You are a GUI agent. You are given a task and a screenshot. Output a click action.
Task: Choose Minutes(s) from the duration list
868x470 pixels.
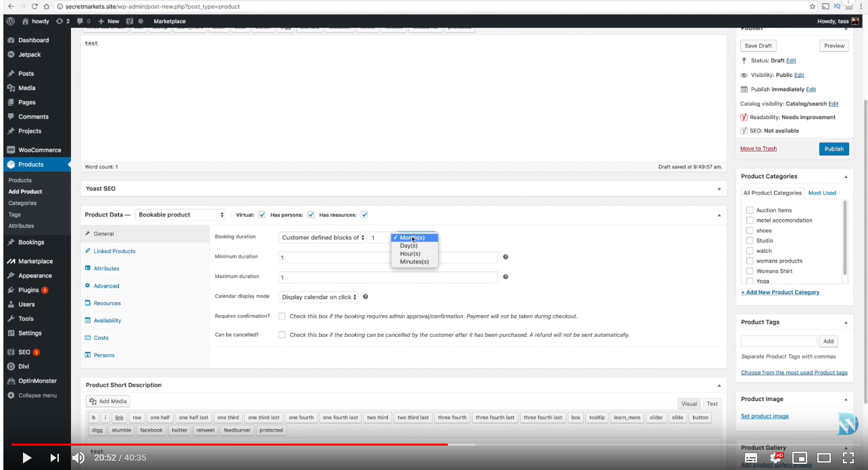414,262
